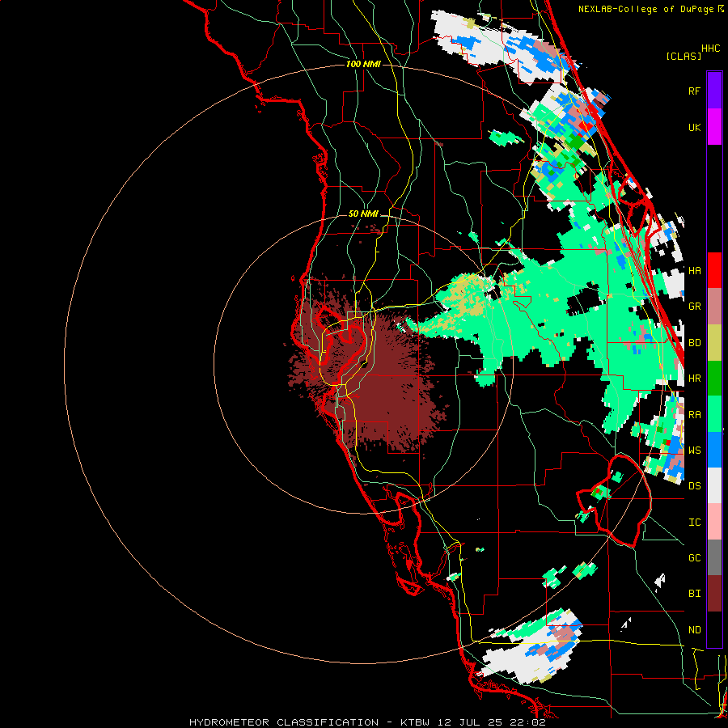Screen dimensions: 728x728
Task: Click the HR legend label
Action: 694,379
